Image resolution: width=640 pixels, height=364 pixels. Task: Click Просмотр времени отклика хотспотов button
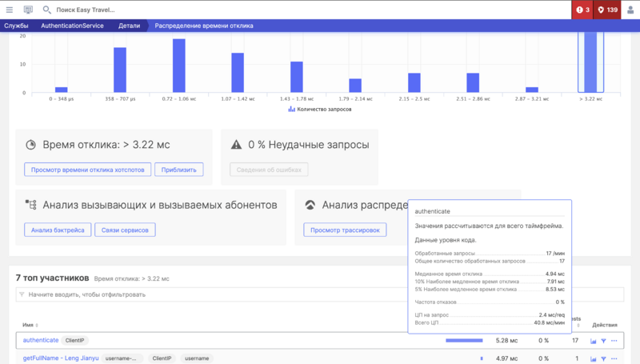click(x=87, y=170)
